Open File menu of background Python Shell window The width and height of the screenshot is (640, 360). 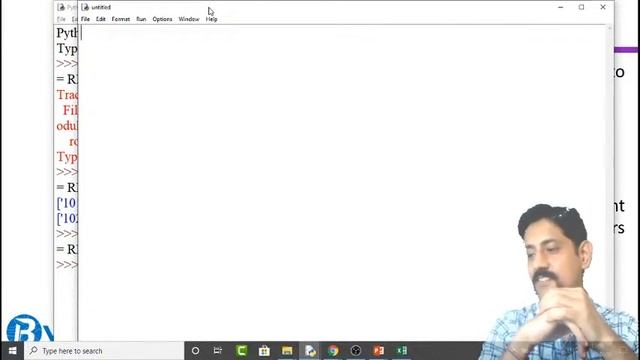click(x=61, y=19)
